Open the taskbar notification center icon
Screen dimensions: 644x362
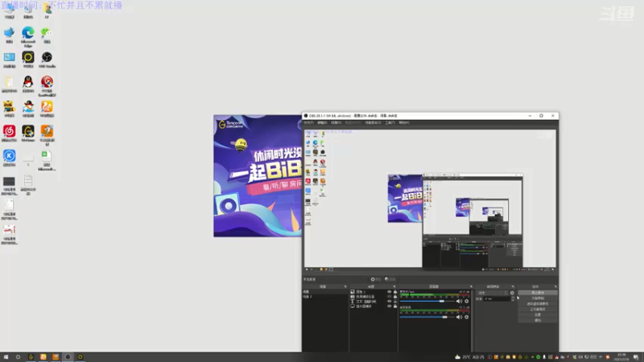636,357
